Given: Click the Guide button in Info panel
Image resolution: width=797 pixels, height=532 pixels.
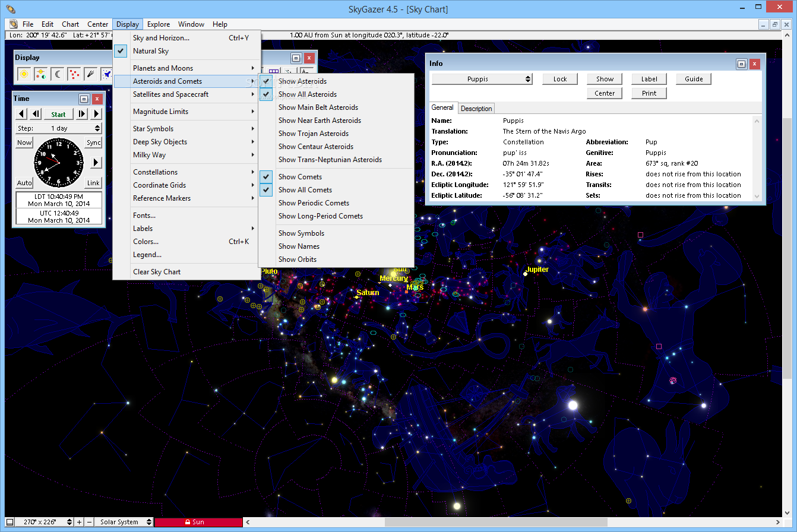Looking at the screenshot, I should 694,79.
